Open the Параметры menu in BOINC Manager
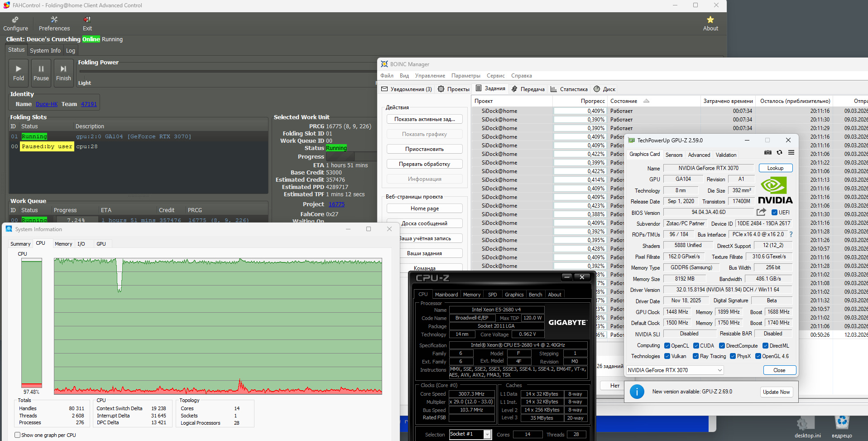 click(466, 76)
